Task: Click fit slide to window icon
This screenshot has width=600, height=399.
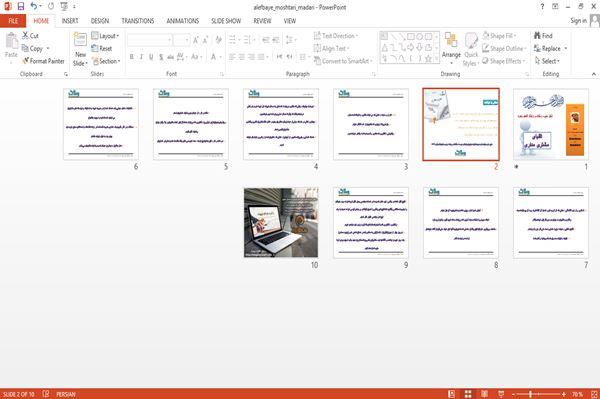Action: (x=594, y=394)
